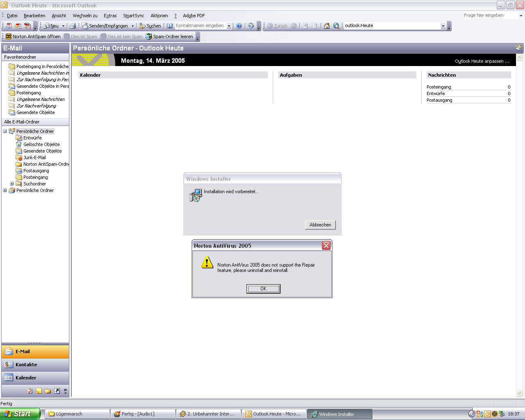This screenshot has width=525, height=420.
Task: Click Posteingang link under Nachrichten
Action: coord(438,87)
